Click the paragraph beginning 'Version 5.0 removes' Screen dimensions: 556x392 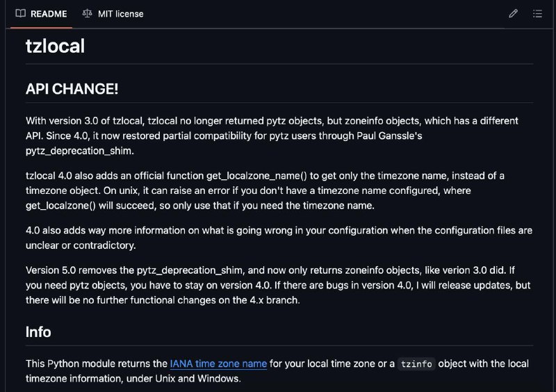point(278,285)
